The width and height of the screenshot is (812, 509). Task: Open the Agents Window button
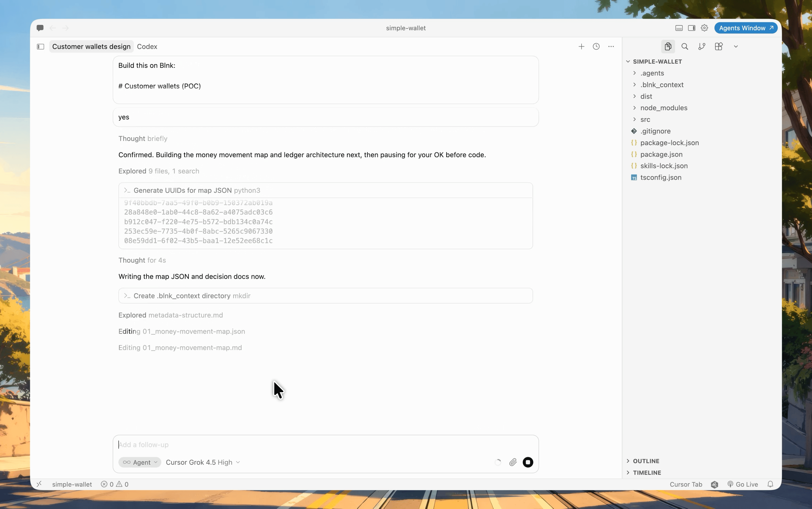(x=746, y=28)
